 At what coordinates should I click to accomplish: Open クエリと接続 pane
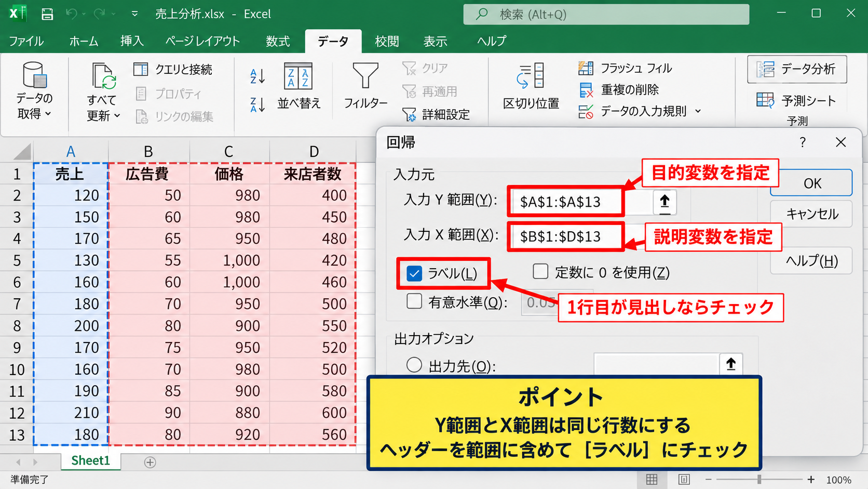[x=173, y=69]
